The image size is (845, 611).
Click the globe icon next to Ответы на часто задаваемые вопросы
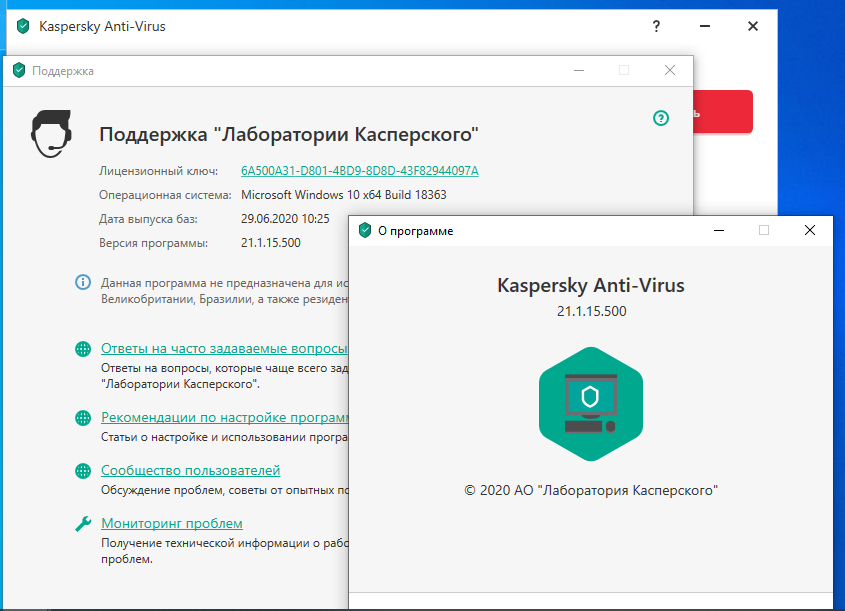point(84,349)
